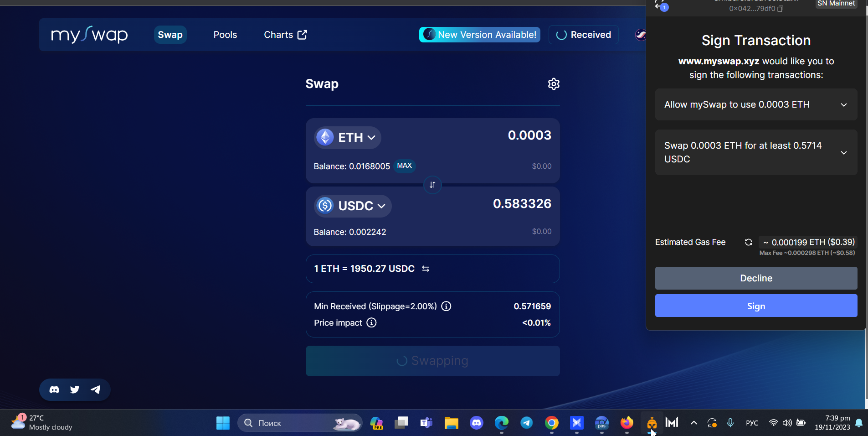The width and height of the screenshot is (868, 436).
Task: Click the Max Fee ~0.000298 ETH text
Action: (x=807, y=253)
